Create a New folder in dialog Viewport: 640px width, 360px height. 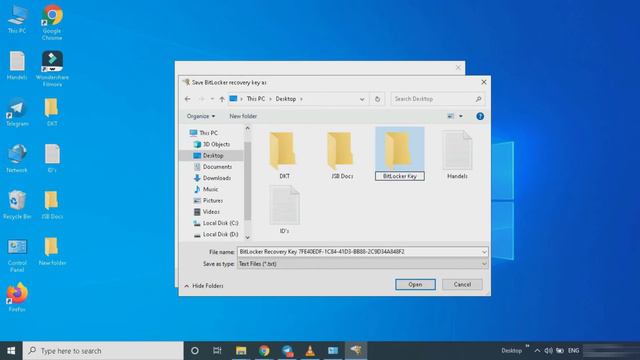[243, 116]
